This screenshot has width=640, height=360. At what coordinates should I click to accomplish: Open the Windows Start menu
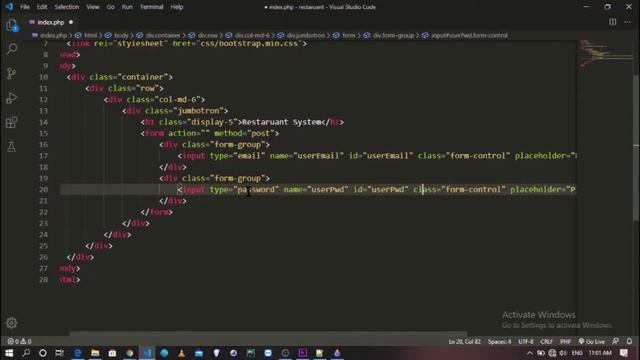tap(9, 353)
